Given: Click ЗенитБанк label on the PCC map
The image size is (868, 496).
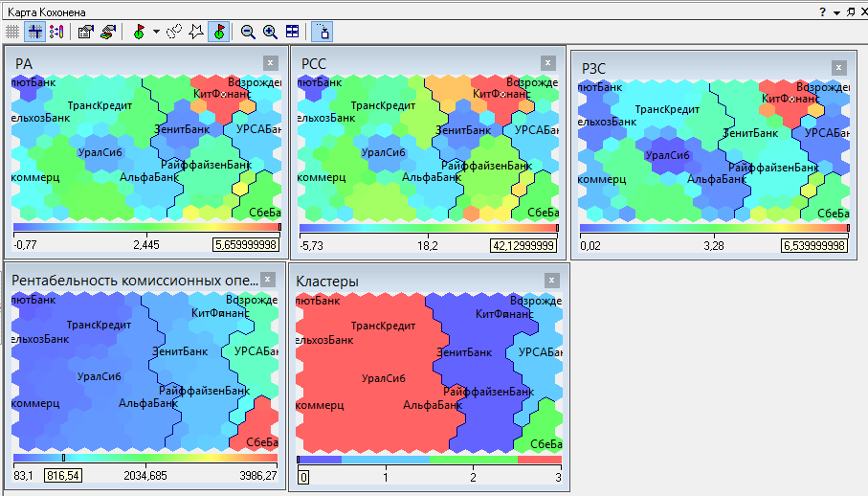Looking at the screenshot, I should point(463,130).
